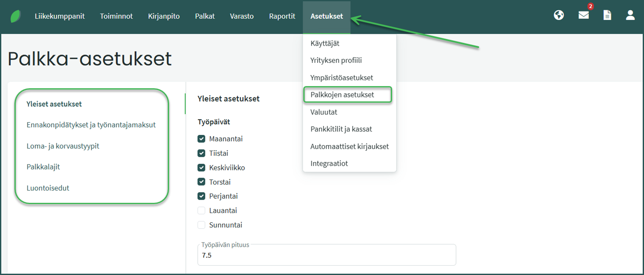Open Ennakonpidätykset ja työnantajamaksut section

tap(91, 125)
